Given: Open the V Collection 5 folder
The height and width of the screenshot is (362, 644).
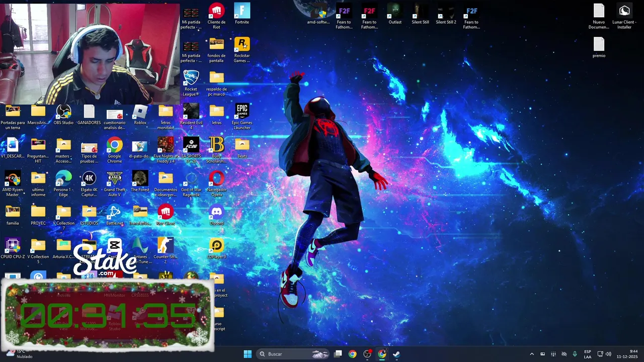Looking at the screenshot, I should click(x=38, y=251).
